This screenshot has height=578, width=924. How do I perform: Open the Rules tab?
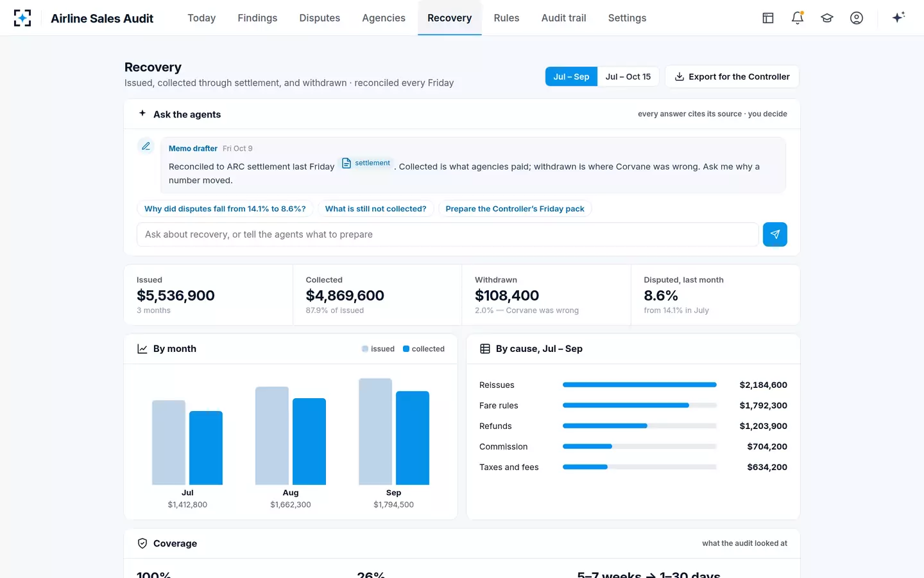point(506,18)
